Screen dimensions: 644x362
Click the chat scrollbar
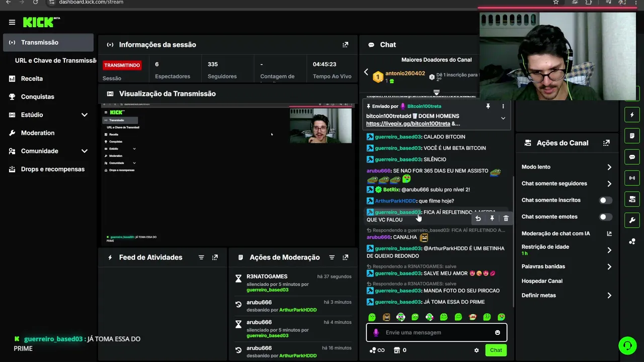pyautogui.click(x=513, y=241)
